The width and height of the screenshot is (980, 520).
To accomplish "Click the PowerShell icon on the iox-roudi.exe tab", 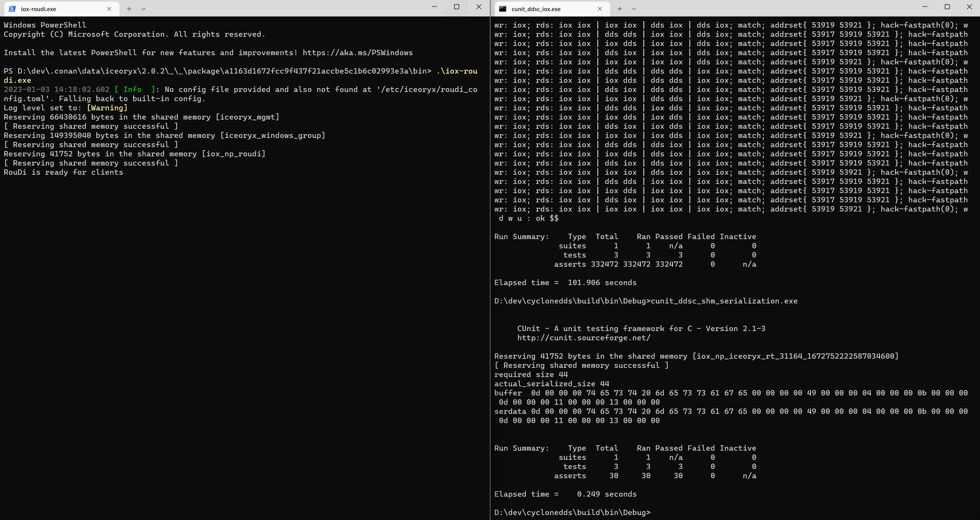I will (x=13, y=8).
